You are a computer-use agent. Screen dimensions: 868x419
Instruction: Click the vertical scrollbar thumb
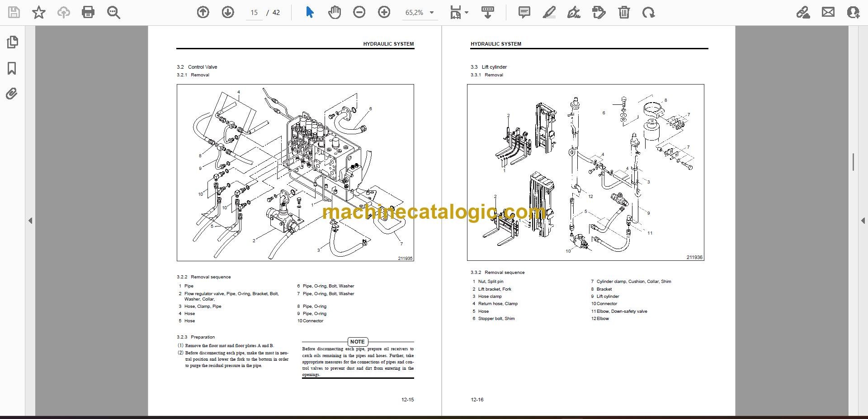click(x=853, y=162)
